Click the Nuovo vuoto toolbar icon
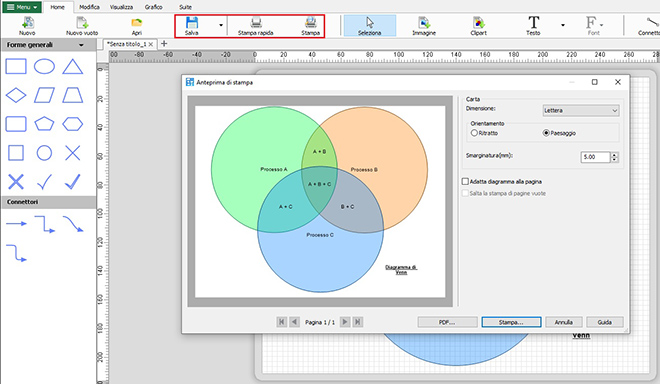 (82, 26)
